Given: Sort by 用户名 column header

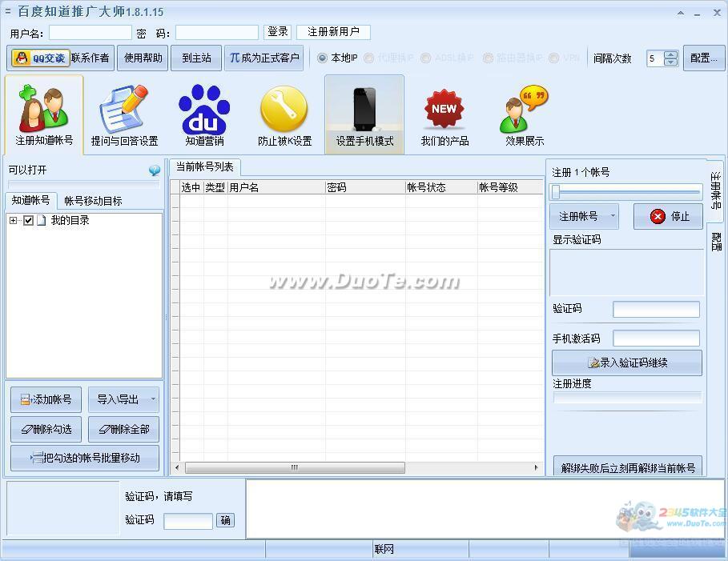Looking at the screenshot, I should click(276, 187).
